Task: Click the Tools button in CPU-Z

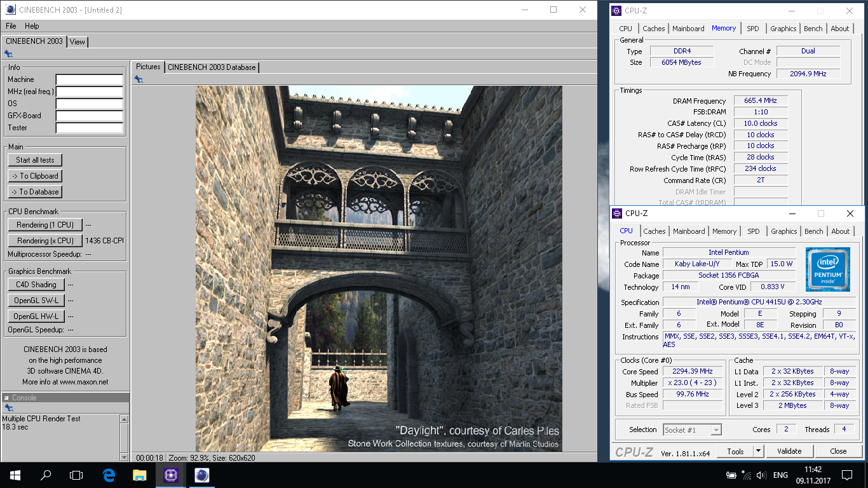Action: coord(735,451)
